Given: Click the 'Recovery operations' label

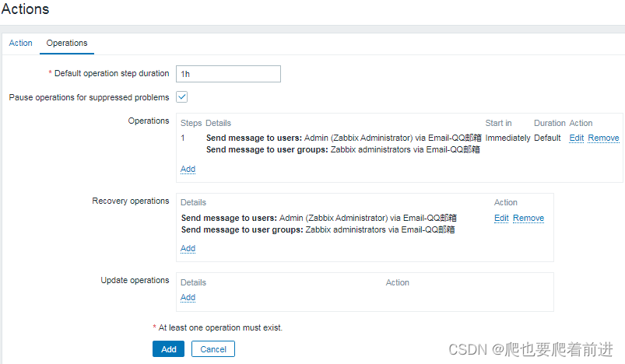Looking at the screenshot, I should (130, 201).
